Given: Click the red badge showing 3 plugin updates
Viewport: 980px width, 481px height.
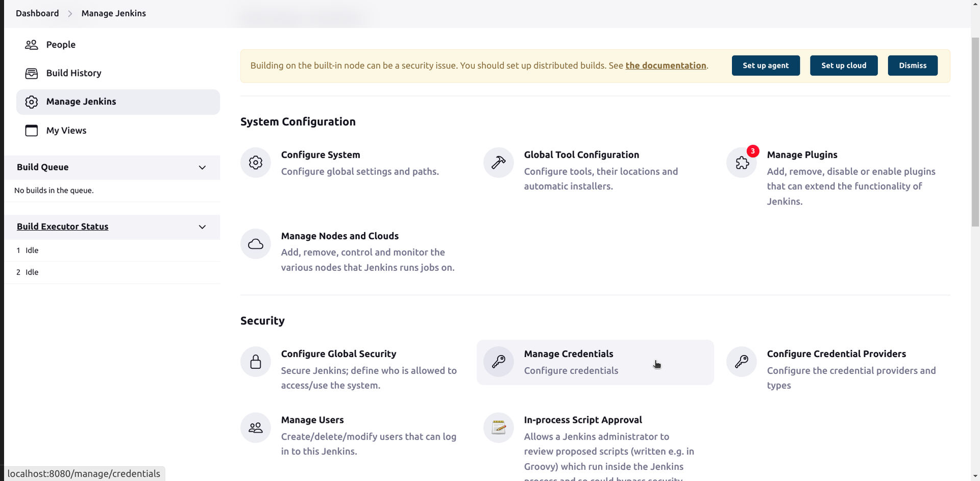Looking at the screenshot, I should [753, 151].
